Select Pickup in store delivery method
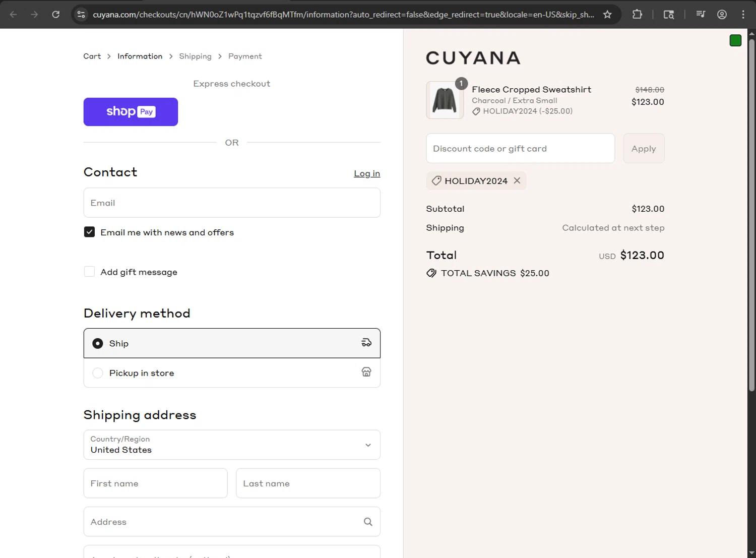 pos(232,373)
